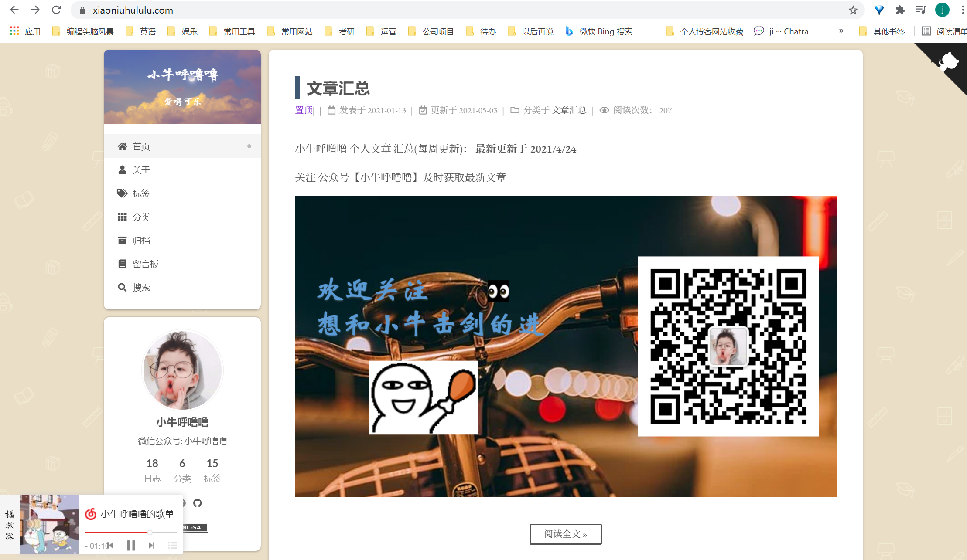The height and width of the screenshot is (560, 967).
Task: Open the 运营 bookmark folder
Action: coord(381,31)
